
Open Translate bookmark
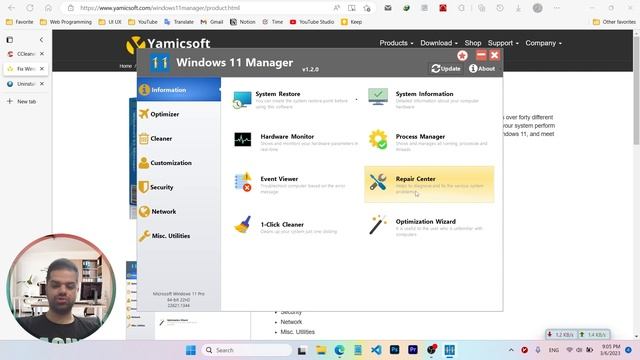point(179,22)
